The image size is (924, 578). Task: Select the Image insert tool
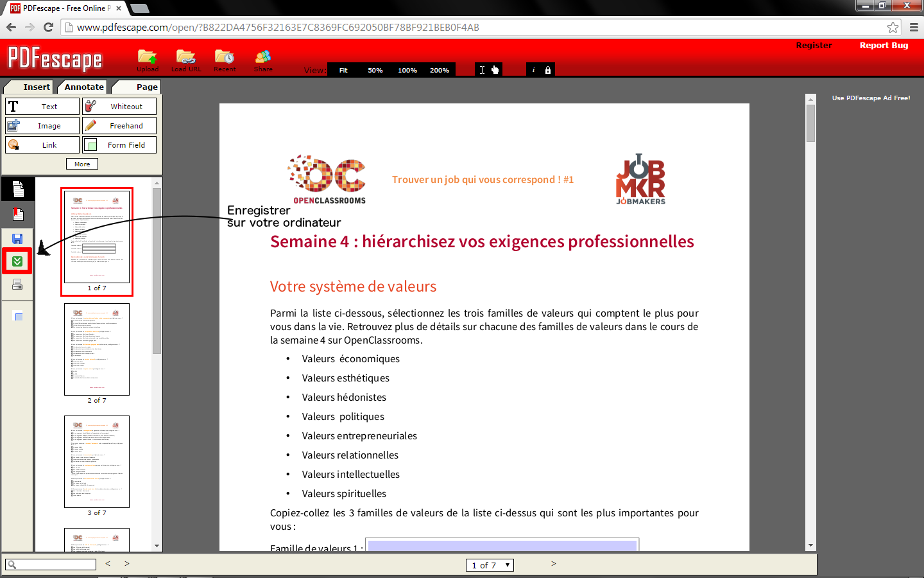click(x=42, y=126)
